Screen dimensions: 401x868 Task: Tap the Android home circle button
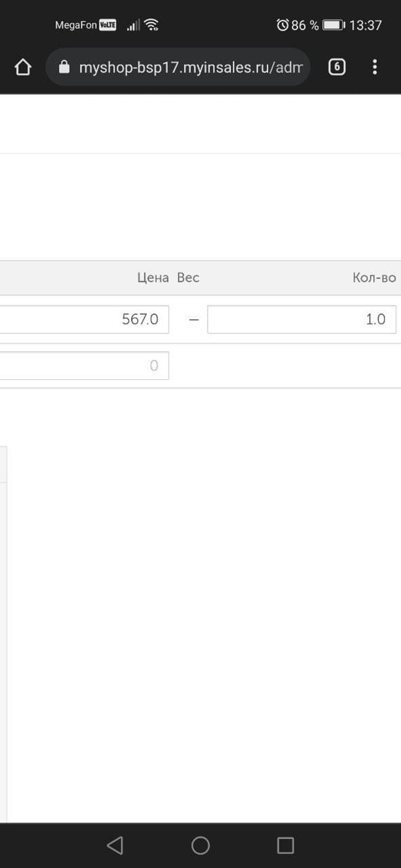200,845
